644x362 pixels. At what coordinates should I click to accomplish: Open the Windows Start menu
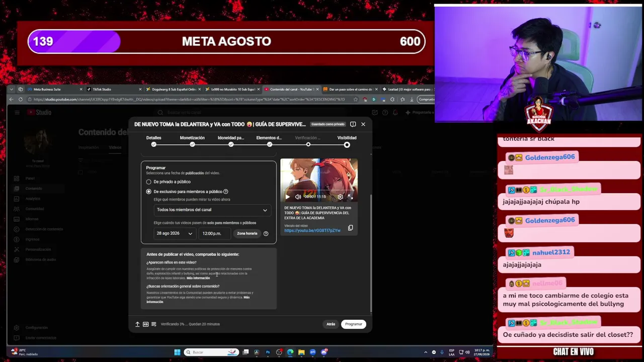(x=177, y=352)
